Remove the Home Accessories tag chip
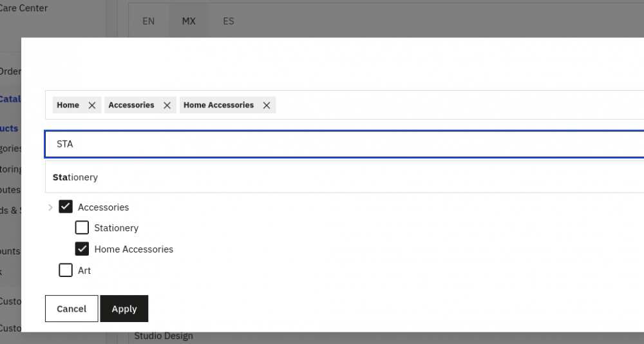This screenshot has width=644, height=344. coord(266,106)
